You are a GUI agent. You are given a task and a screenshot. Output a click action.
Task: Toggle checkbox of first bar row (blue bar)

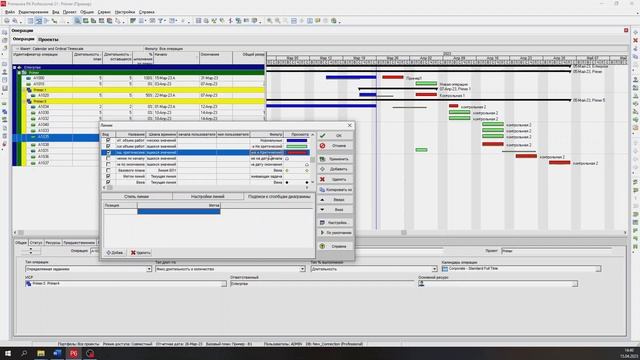tap(108, 140)
